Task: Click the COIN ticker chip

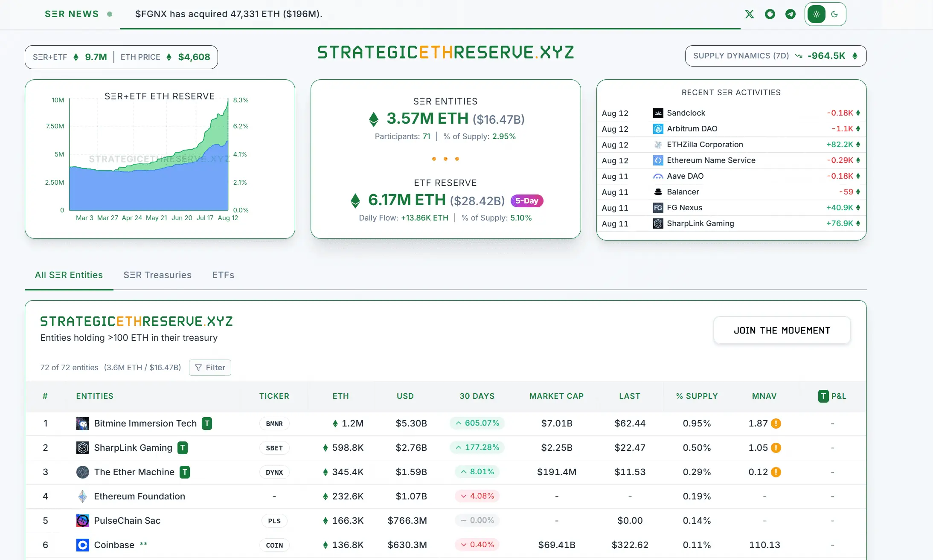Action: click(x=274, y=545)
